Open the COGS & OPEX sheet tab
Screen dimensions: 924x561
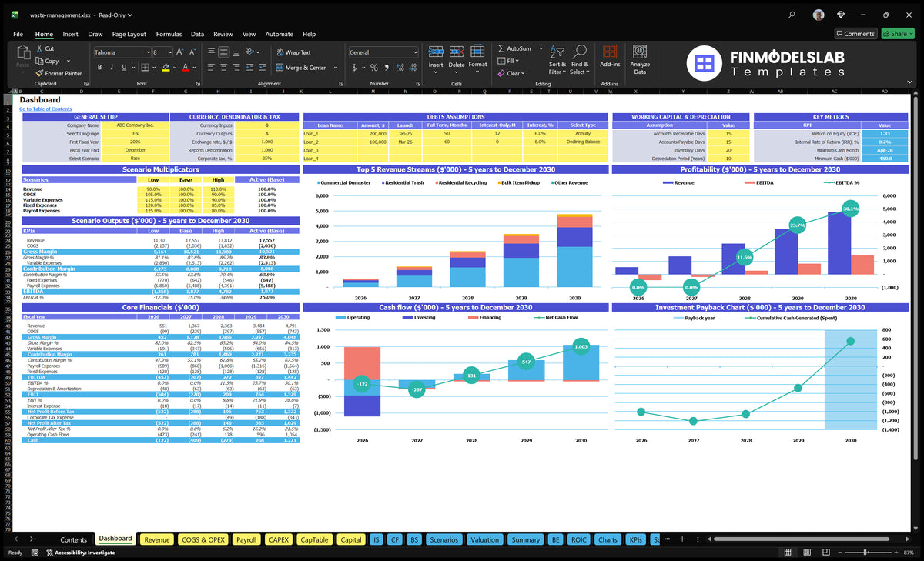tap(203, 539)
